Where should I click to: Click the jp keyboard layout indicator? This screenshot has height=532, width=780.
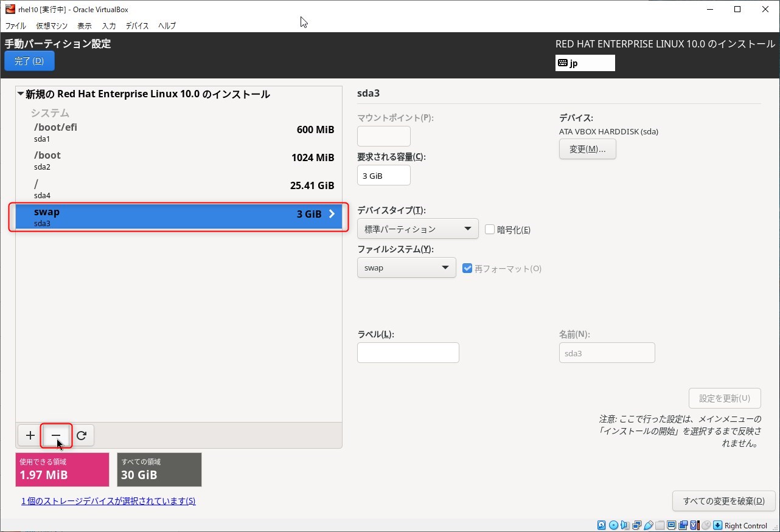(585, 63)
